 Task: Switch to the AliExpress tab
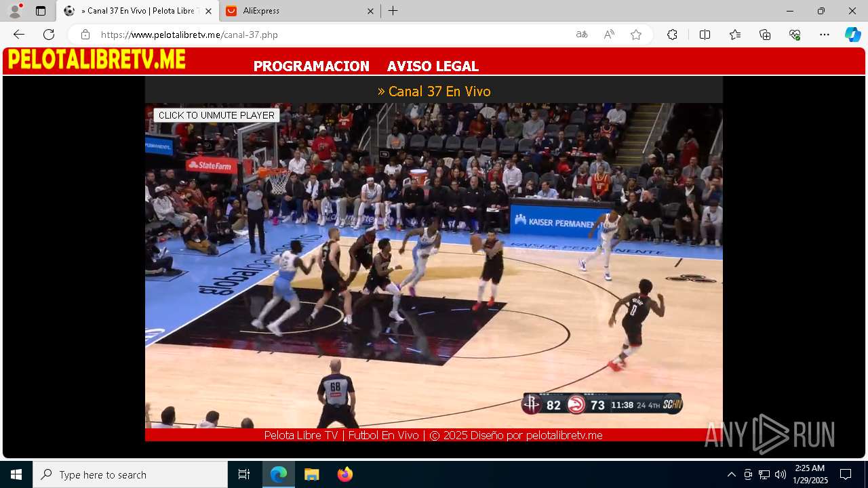click(298, 11)
